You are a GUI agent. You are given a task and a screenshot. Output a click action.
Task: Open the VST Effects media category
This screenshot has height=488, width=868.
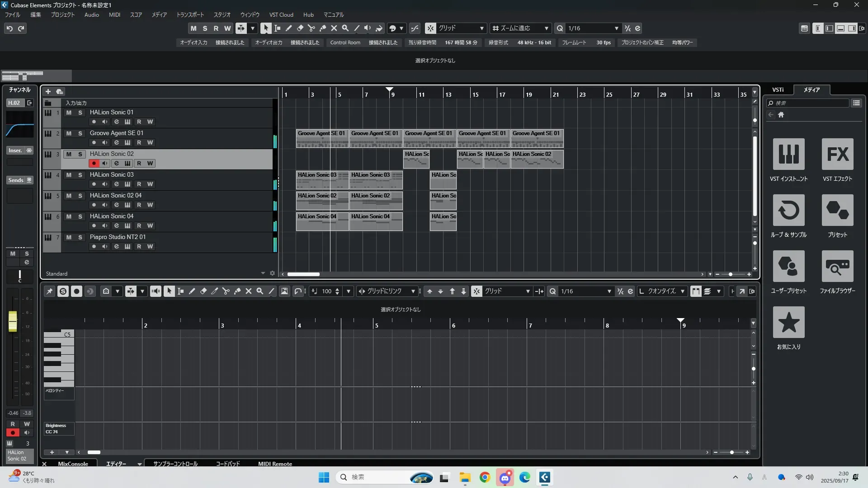point(837,155)
